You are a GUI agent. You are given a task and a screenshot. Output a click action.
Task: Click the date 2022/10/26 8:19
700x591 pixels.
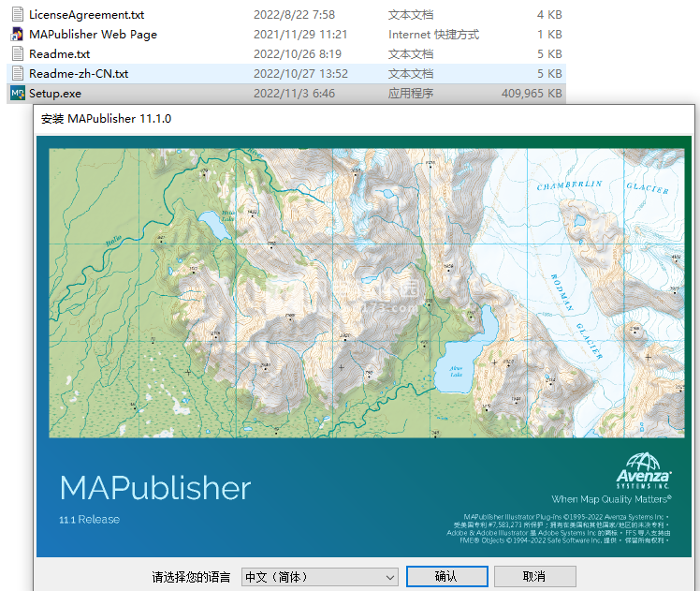[298, 54]
